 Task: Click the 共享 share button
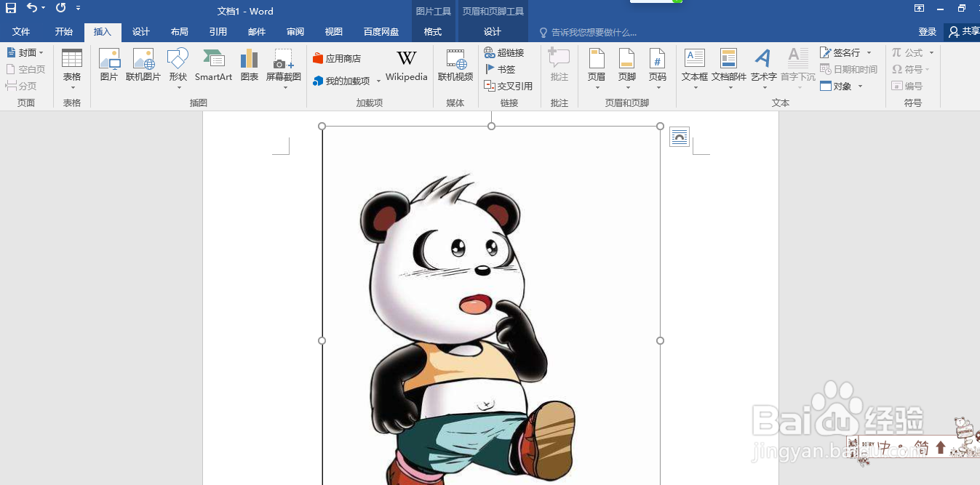point(963,32)
